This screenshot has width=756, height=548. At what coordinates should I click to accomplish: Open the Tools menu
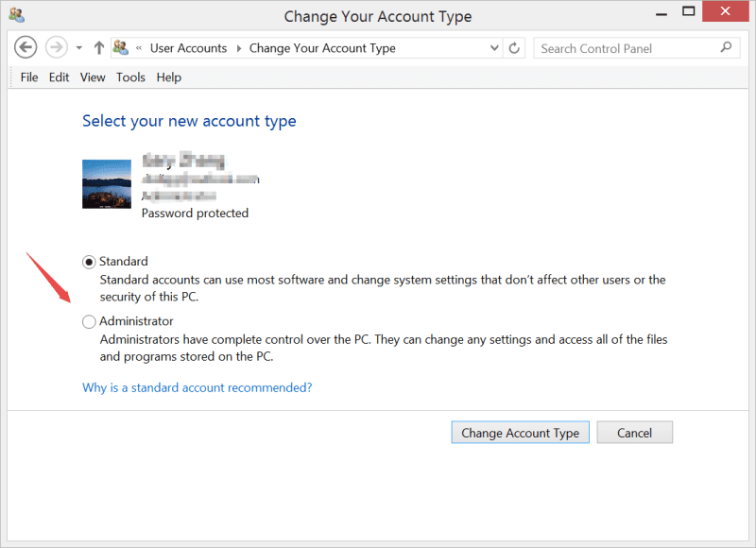[130, 77]
